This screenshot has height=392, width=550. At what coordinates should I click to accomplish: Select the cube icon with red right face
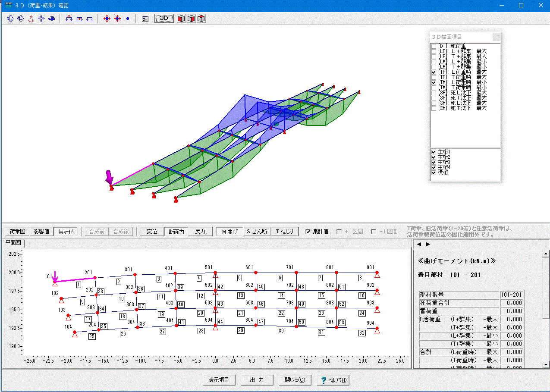191,19
